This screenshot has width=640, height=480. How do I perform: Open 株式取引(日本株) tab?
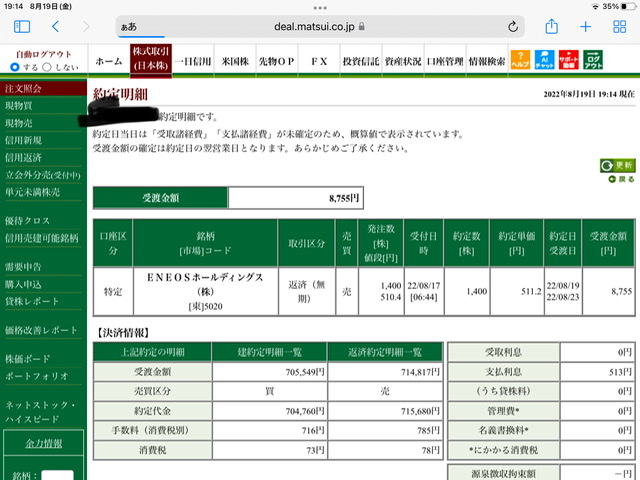(x=151, y=60)
